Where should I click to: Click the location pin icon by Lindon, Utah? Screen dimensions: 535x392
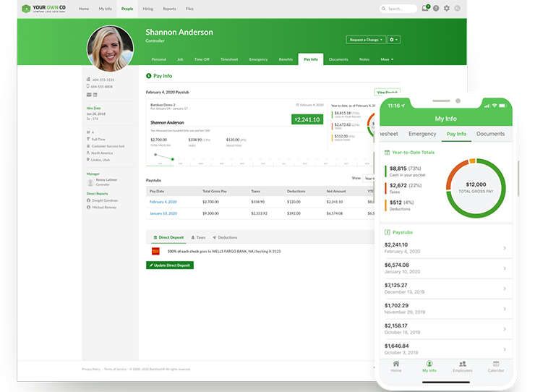point(88,159)
